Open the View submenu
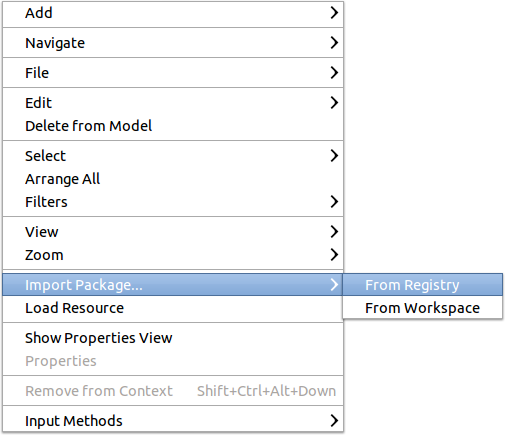This screenshot has height=435, width=505. coord(173,232)
